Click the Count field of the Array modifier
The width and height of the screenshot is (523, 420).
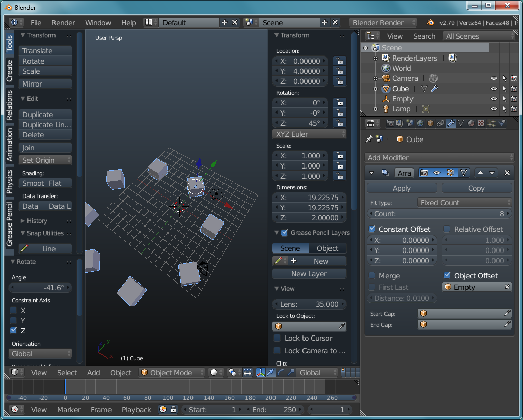[439, 214]
